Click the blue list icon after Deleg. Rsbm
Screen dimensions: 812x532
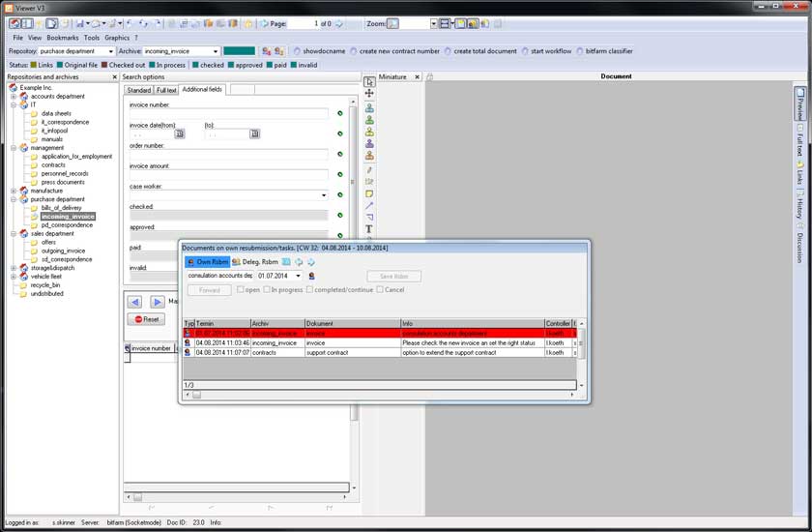286,262
